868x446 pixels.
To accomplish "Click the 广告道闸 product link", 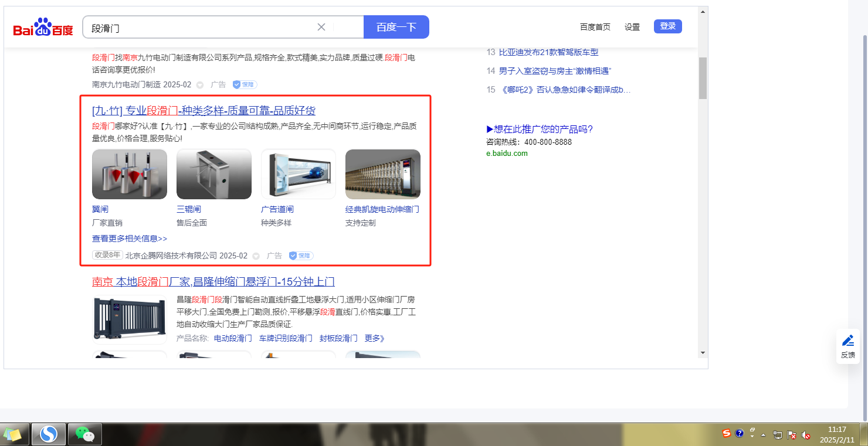I will point(277,209).
